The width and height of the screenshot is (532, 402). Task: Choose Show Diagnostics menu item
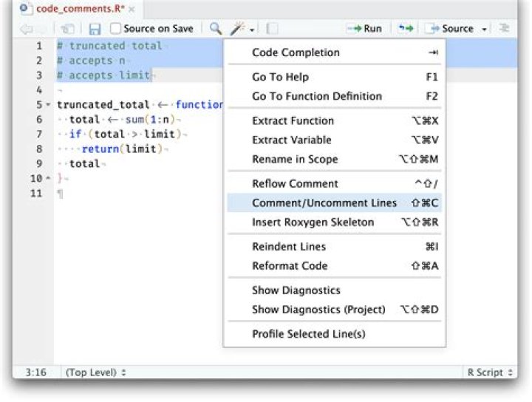(x=334, y=290)
